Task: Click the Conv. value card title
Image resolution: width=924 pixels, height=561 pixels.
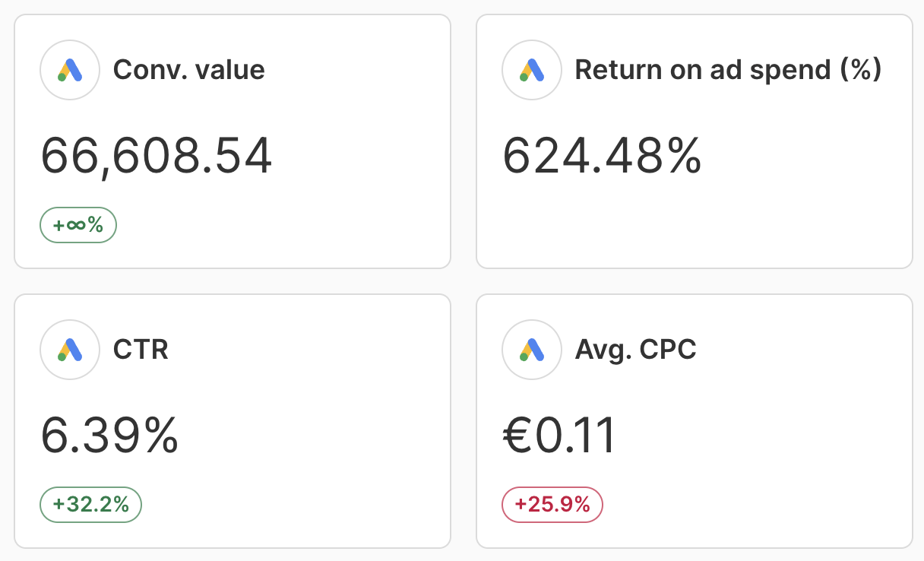Action: [188, 70]
